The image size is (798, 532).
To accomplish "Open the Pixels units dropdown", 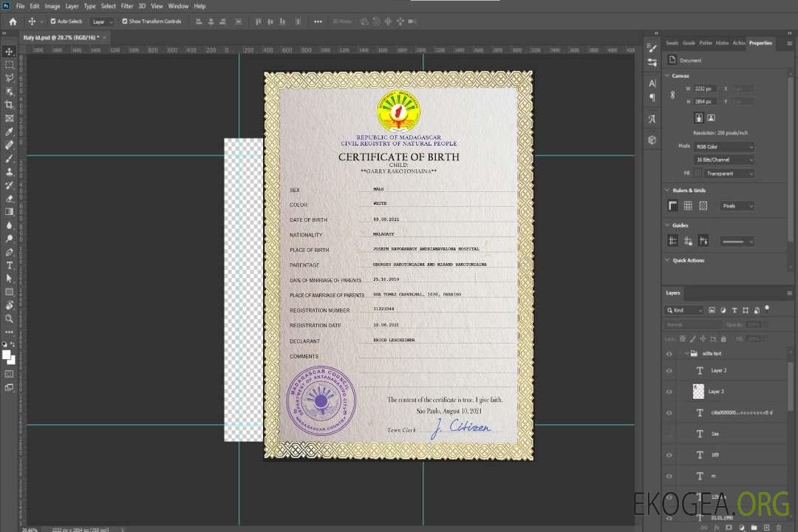I will point(737,205).
